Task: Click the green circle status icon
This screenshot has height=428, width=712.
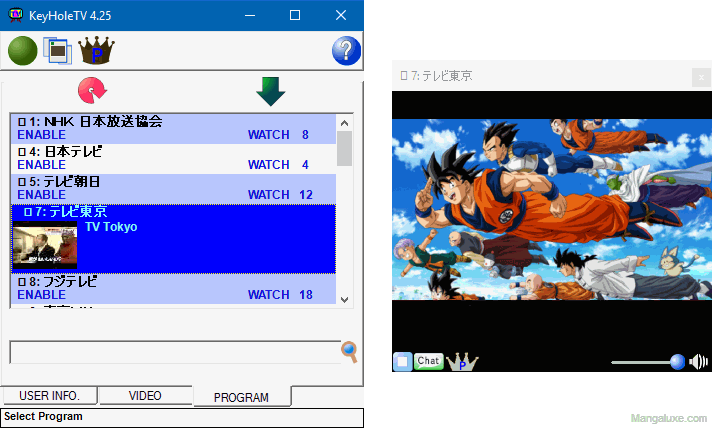Action: (23, 50)
